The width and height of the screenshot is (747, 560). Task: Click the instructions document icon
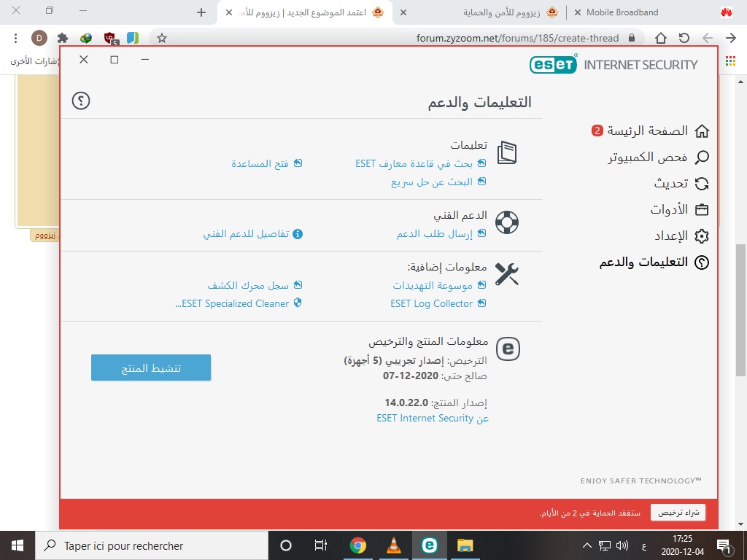coord(507,153)
